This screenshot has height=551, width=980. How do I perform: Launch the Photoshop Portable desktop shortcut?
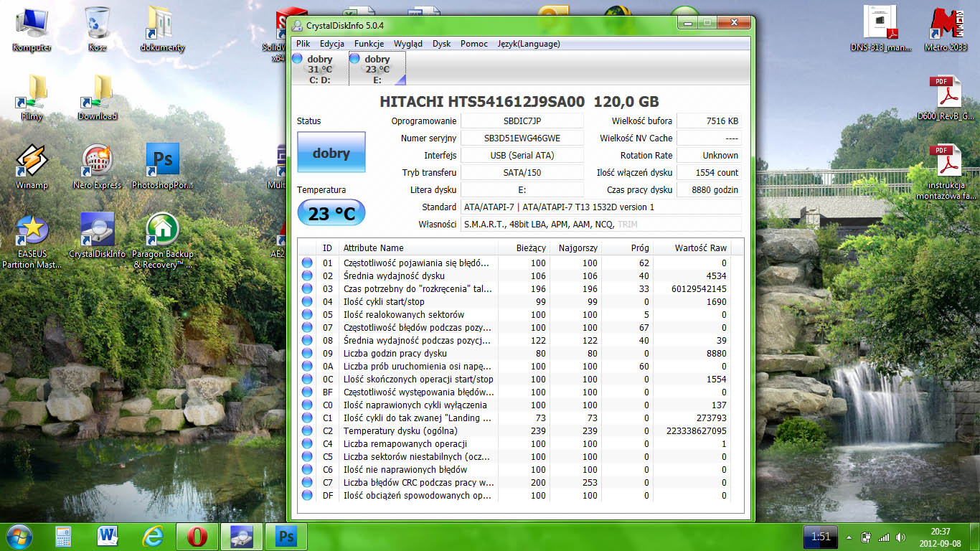[x=163, y=166]
